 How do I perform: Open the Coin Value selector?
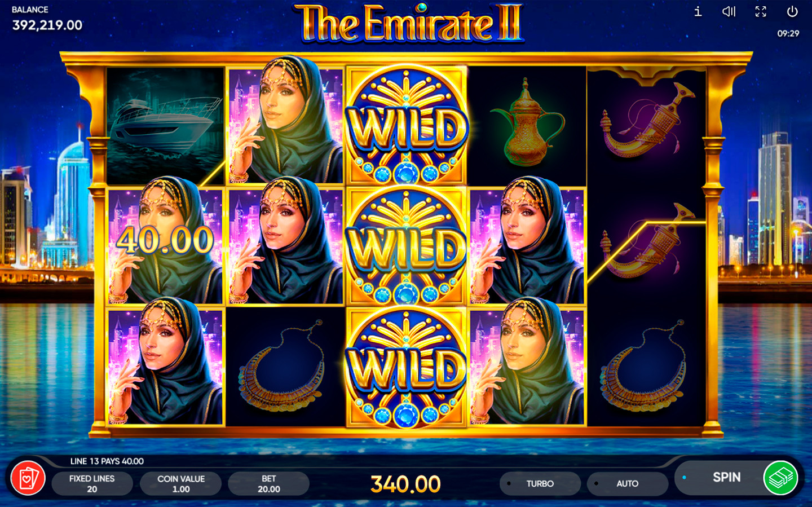tap(181, 484)
